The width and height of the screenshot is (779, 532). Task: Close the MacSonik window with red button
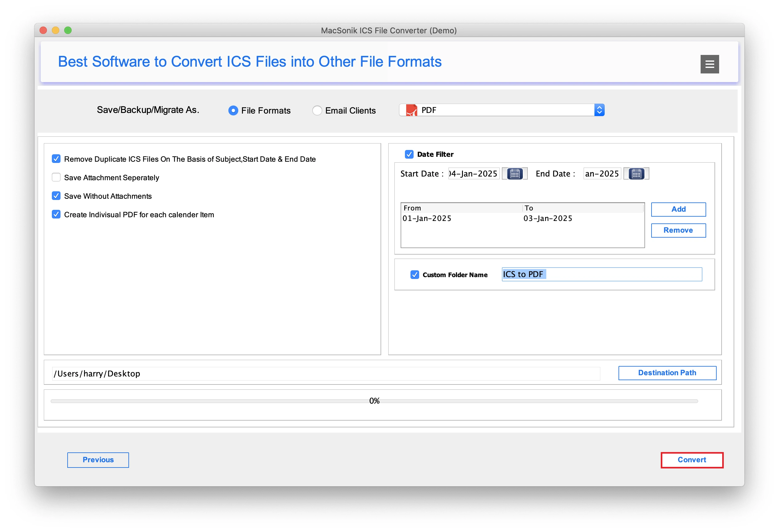click(43, 30)
